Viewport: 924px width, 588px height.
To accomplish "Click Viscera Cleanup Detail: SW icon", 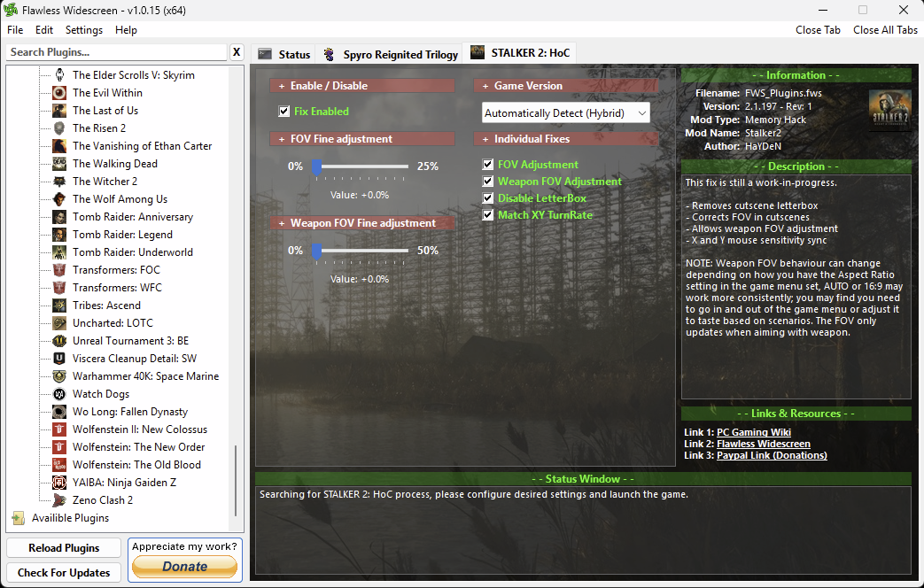I will pos(59,359).
